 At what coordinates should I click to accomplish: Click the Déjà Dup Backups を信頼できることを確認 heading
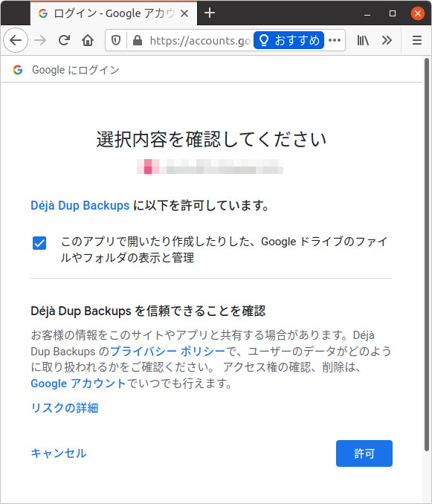click(x=148, y=311)
